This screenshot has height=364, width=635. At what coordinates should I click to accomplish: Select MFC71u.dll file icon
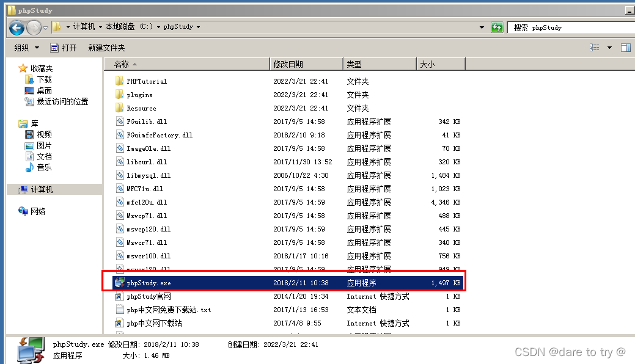(x=119, y=188)
